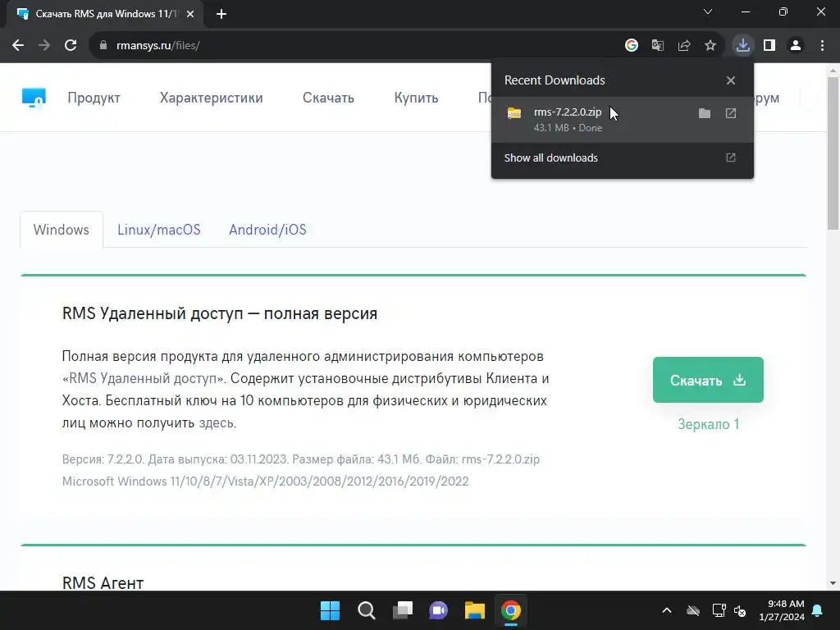Image resolution: width=840 pixels, height=630 pixels.
Task: Open rms-7.2.2.0.zip with external icon
Action: [731, 113]
